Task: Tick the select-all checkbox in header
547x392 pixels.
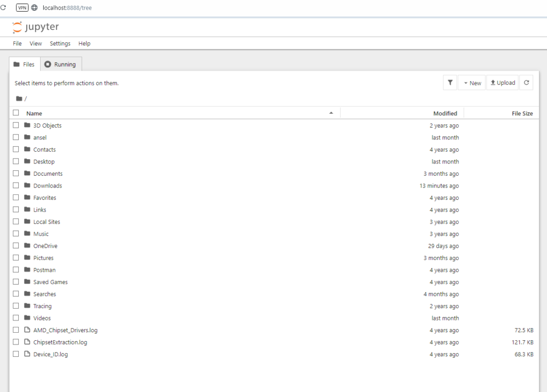Action: tap(16, 113)
